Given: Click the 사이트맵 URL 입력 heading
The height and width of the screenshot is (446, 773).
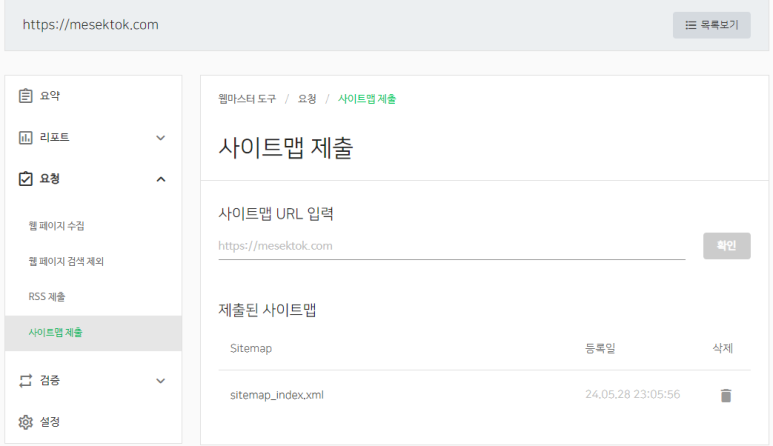Looking at the screenshot, I should coord(276,213).
